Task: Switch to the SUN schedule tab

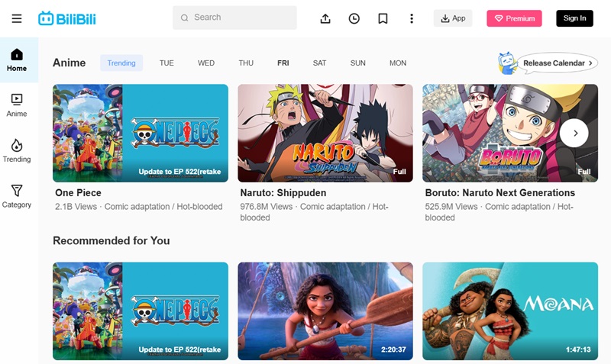Action: (x=357, y=63)
